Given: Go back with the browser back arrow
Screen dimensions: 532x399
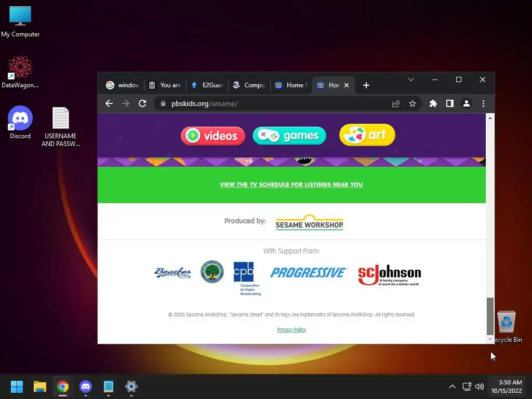Looking at the screenshot, I should [109, 103].
